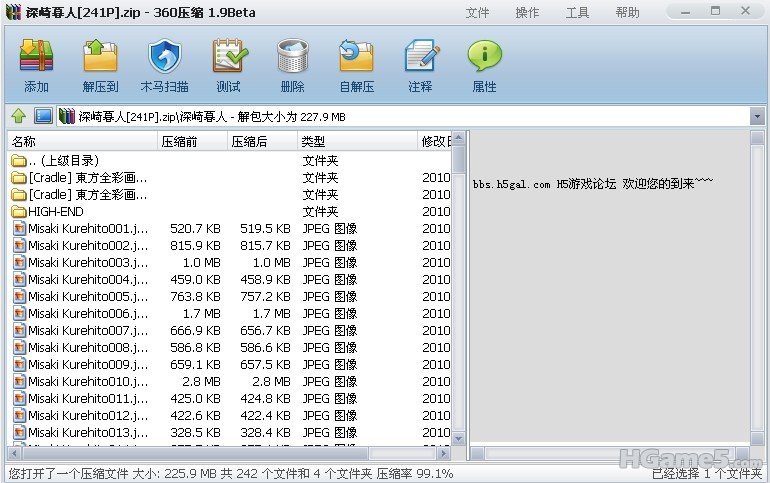
Task: Click the Add (添加) archive icon
Action: [x=36, y=56]
